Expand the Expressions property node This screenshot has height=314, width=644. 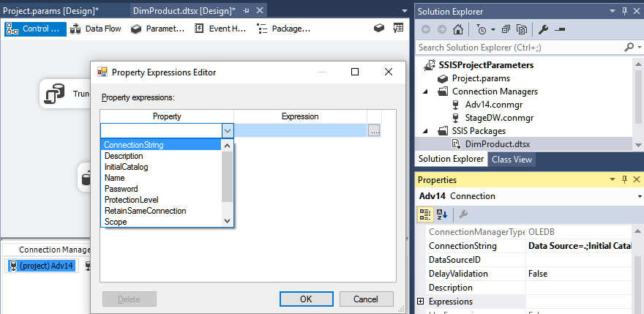(421, 302)
